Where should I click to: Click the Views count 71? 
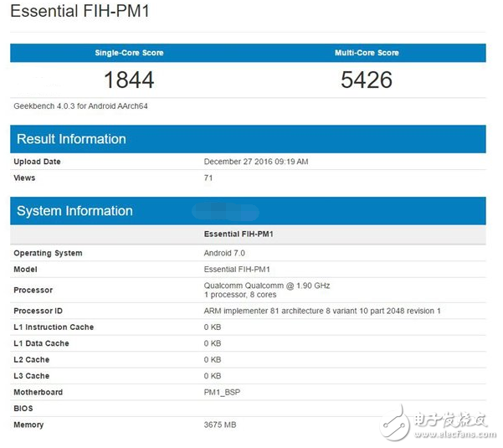208,178
